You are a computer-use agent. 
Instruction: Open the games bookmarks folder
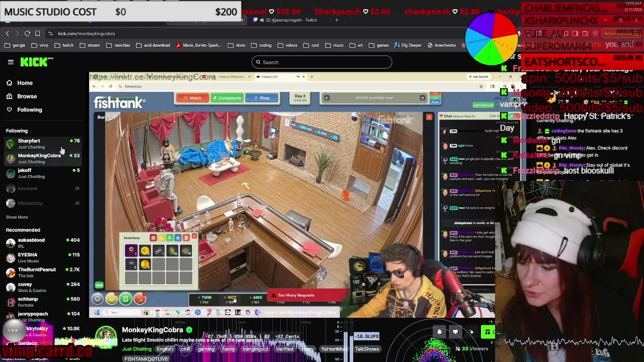(x=379, y=45)
